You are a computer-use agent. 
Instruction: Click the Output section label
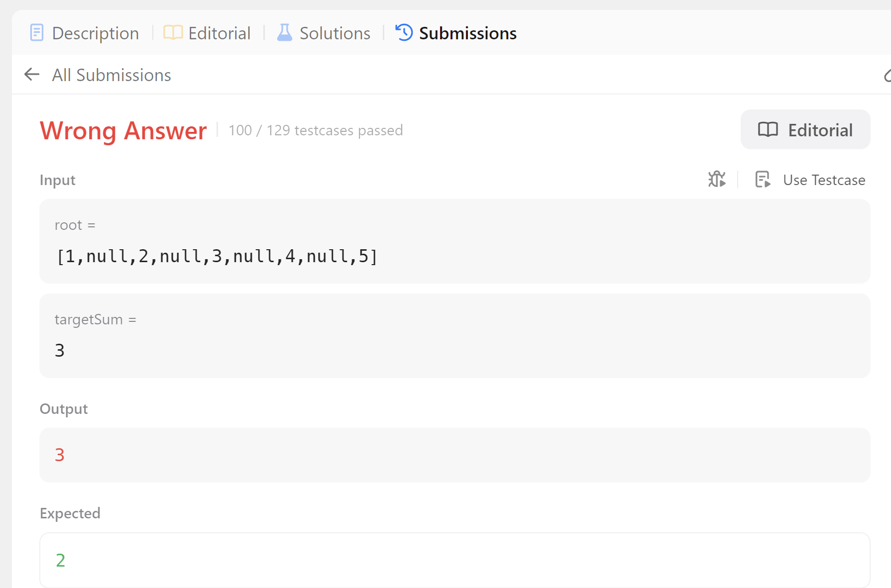coord(64,409)
